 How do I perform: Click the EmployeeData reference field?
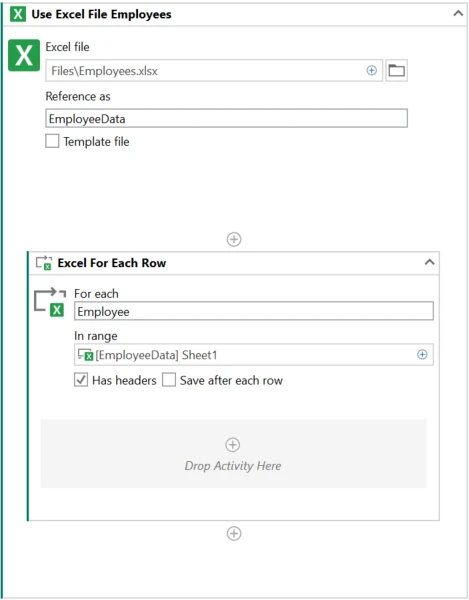coord(226,118)
